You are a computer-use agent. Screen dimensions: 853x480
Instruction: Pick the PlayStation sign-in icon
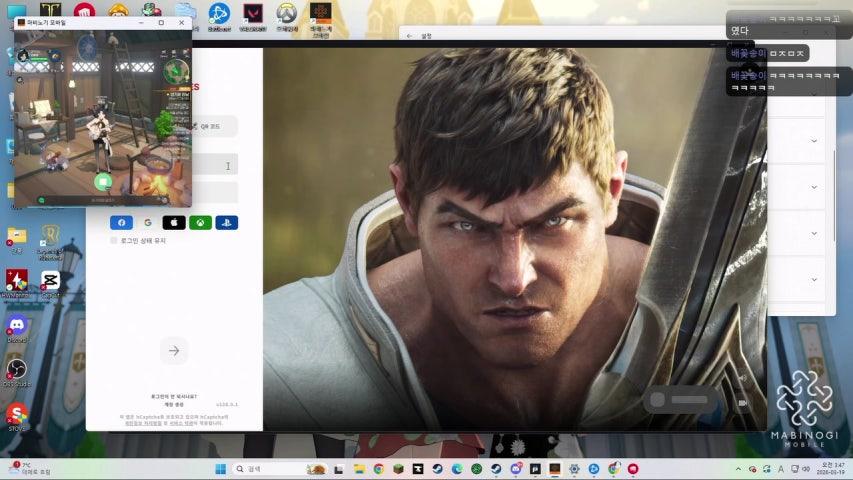226,222
